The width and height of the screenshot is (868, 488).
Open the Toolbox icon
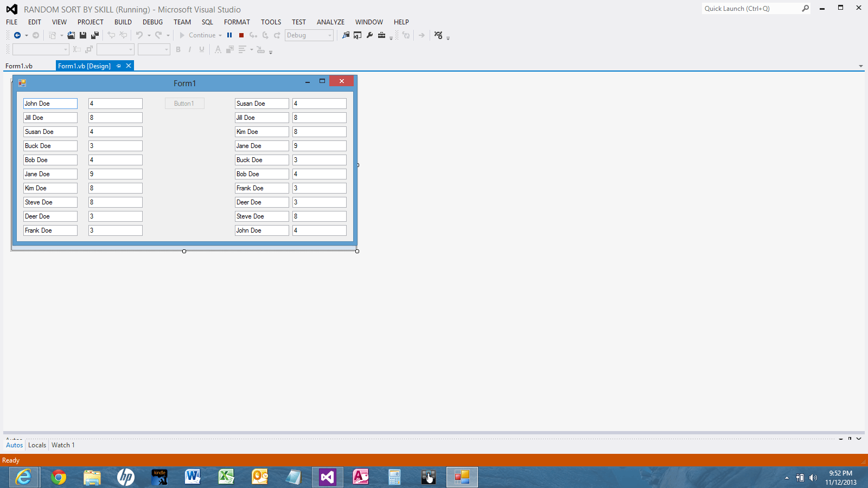click(x=381, y=35)
